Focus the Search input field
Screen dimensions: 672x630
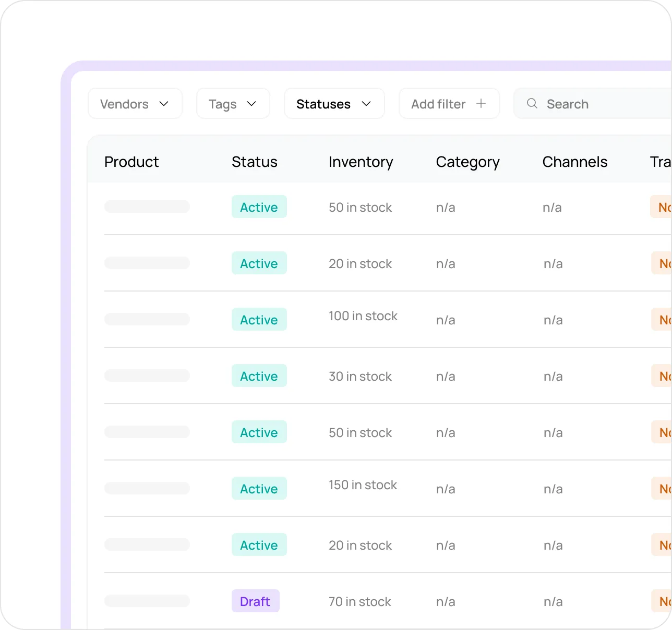[x=593, y=104]
